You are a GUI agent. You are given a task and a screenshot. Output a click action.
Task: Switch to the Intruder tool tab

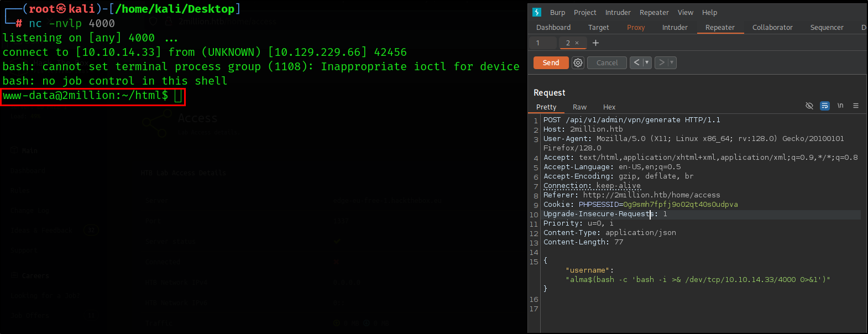point(675,27)
